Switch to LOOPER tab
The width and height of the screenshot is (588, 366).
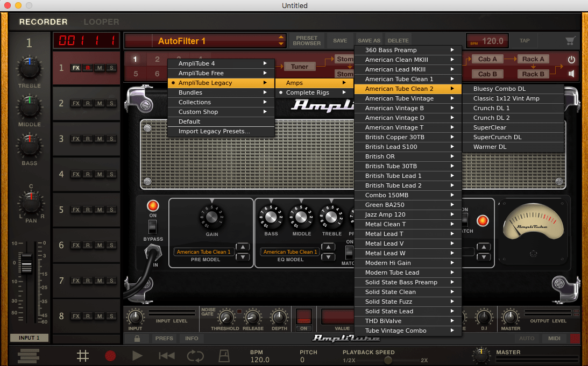coord(101,21)
